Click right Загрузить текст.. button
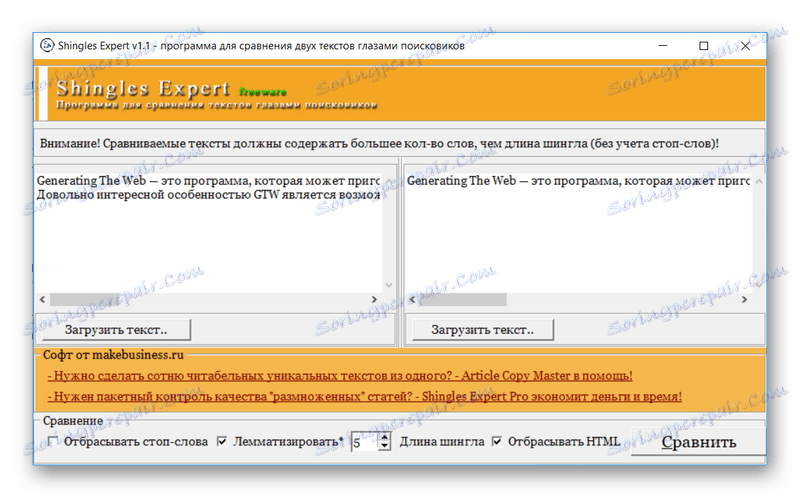The image size is (800, 498). (x=483, y=330)
